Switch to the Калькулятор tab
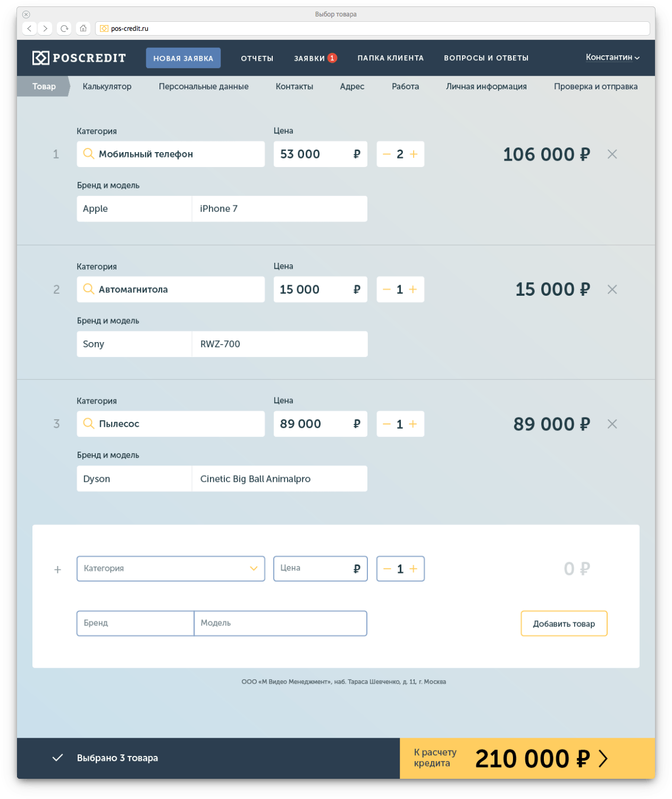The width and height of the screenshot is (672, 799). point(107,87)
